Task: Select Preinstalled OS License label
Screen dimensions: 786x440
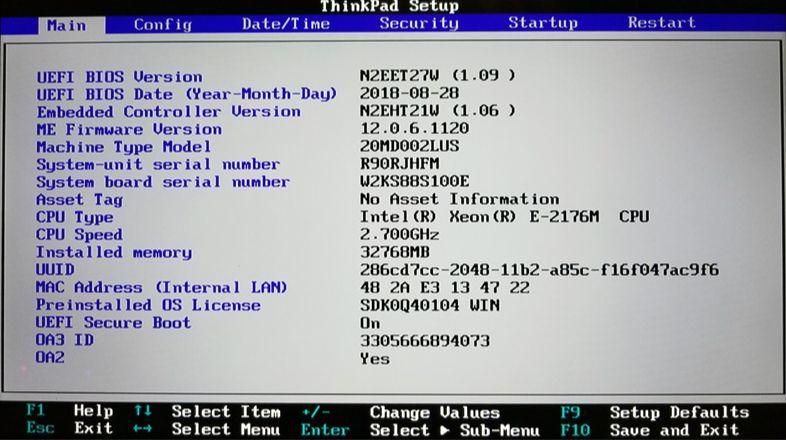Action: click(x=148, y=305)
